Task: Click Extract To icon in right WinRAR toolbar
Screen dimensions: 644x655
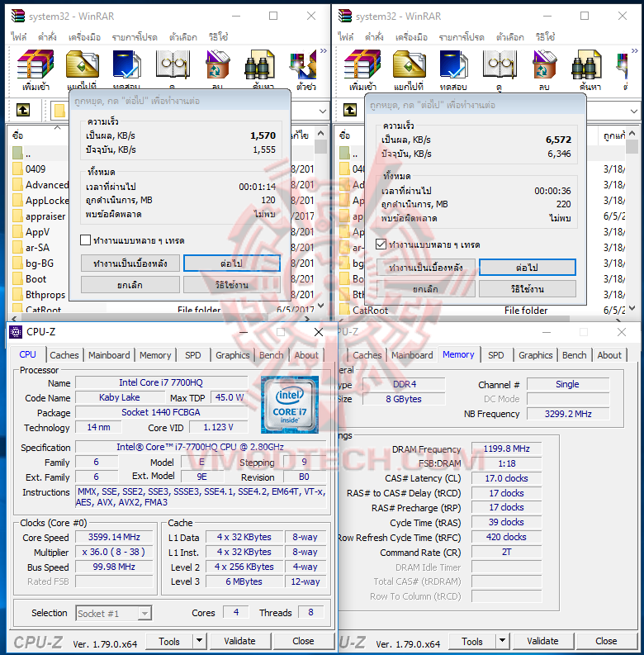Action: (410, 64)
